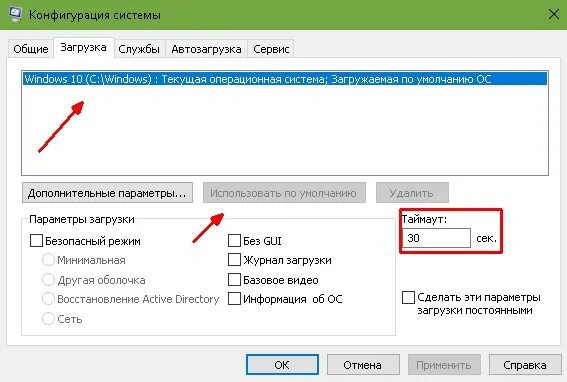Image resolution: width=567 pixels, height=382 pixels.
Task: Confirm with the OK button
Action: [282, 365]
